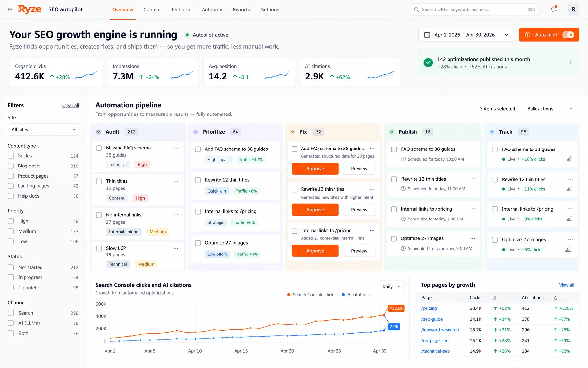Viewport: 588px width, 368px height.
Task: Click the calendar icon in date range
Action: pyautogui.click(x=427, y=35)
